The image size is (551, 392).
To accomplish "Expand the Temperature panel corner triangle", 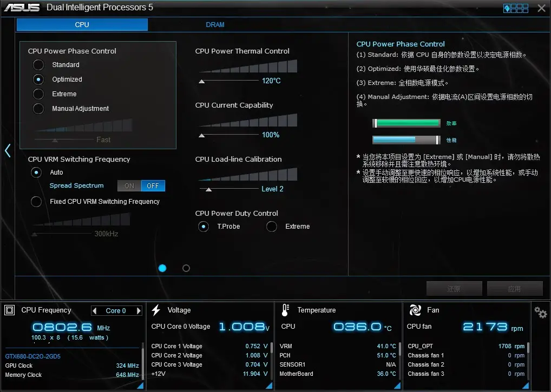I will point(397,386).
